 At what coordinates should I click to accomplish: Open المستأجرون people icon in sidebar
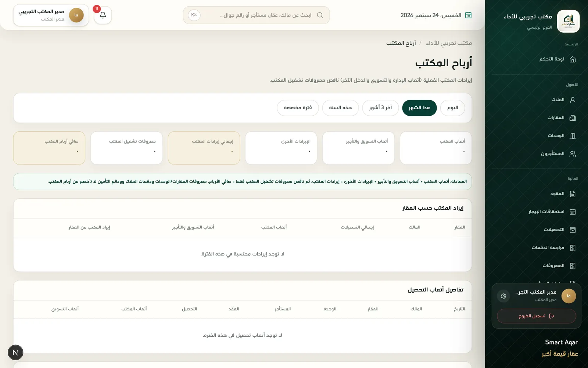click(573, 154)
